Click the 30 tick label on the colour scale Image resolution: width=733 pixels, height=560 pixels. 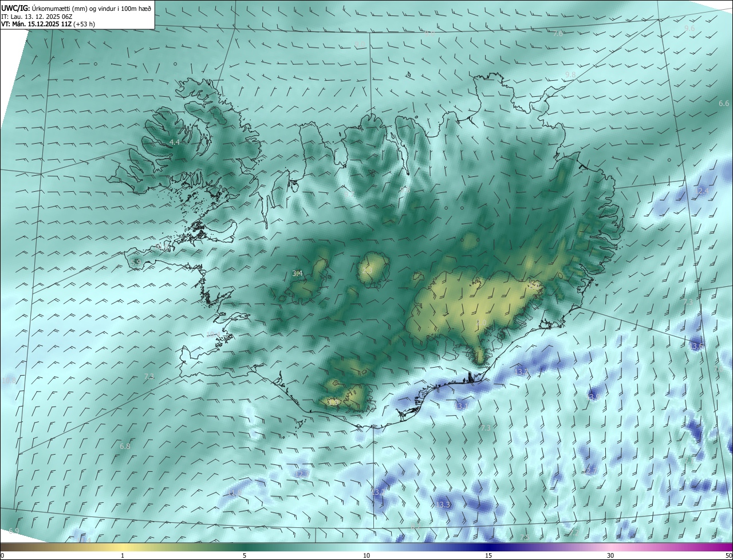610,555
